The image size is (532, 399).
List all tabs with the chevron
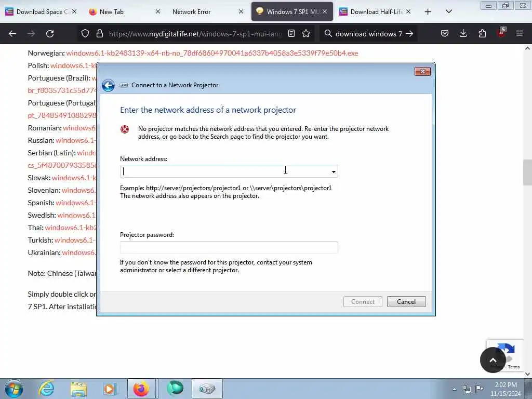coord(448,11)
